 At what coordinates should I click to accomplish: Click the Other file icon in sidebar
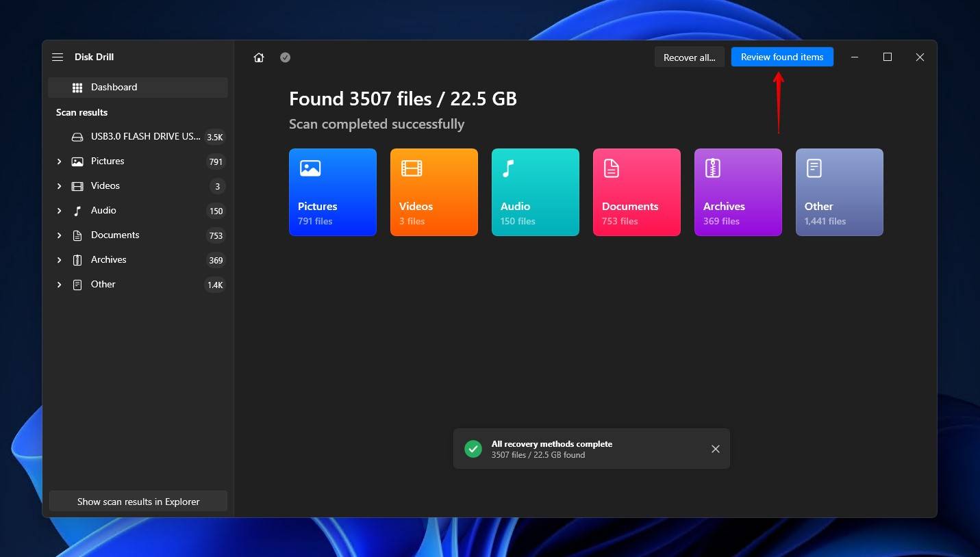(77, 285)
